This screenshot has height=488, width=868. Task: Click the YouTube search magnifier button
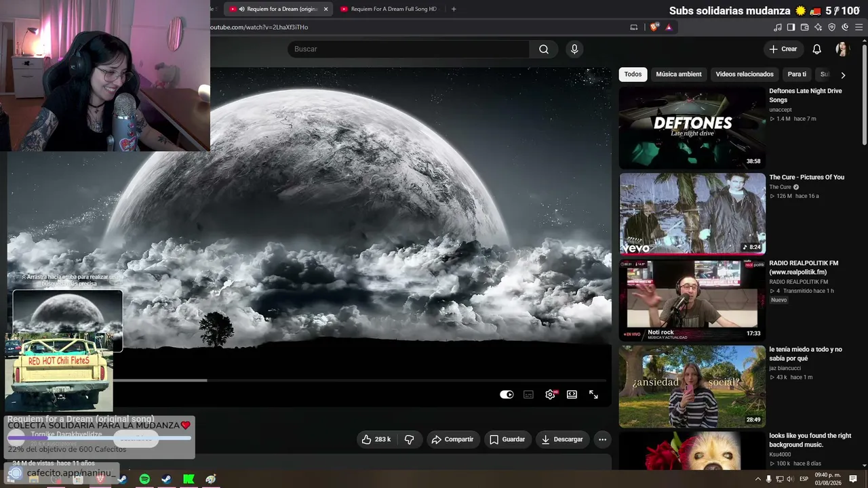(x=544, y=49)
